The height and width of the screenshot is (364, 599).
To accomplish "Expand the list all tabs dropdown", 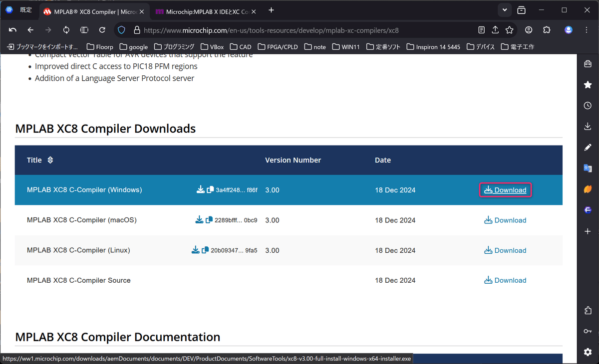I will (505, 10).
